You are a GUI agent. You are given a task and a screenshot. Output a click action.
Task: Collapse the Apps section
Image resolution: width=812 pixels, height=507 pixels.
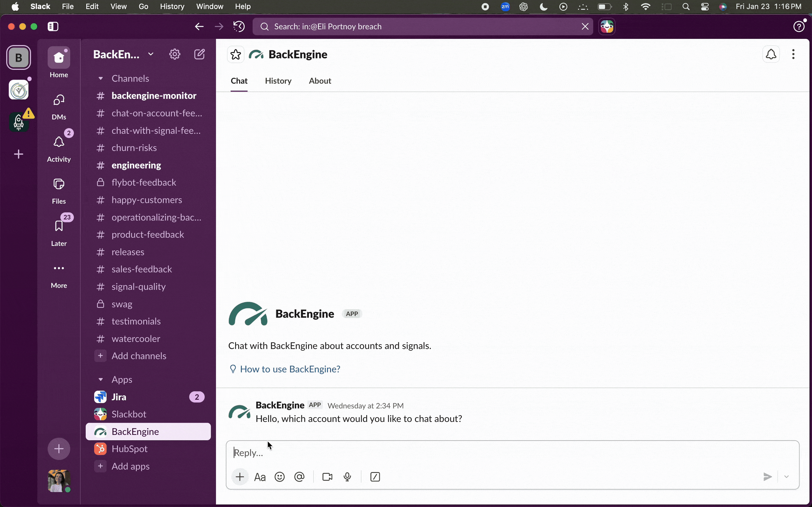101,379
